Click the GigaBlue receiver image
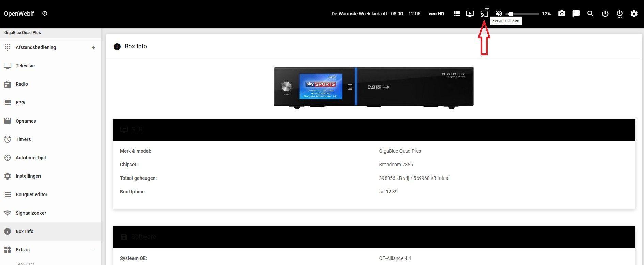The width and height of the screenshot is (644, 265). (x=374, y=88)
